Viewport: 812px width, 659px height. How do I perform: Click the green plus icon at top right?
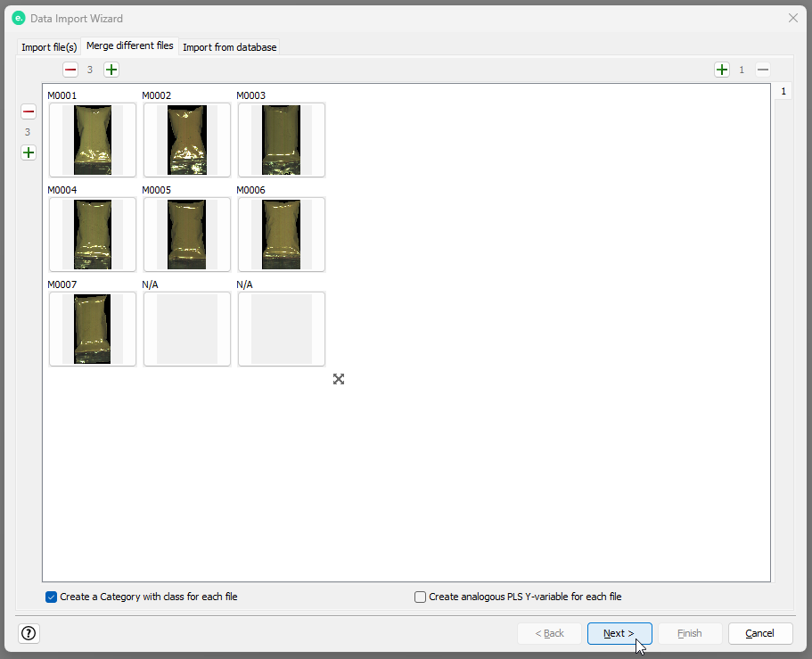(722, 70)
